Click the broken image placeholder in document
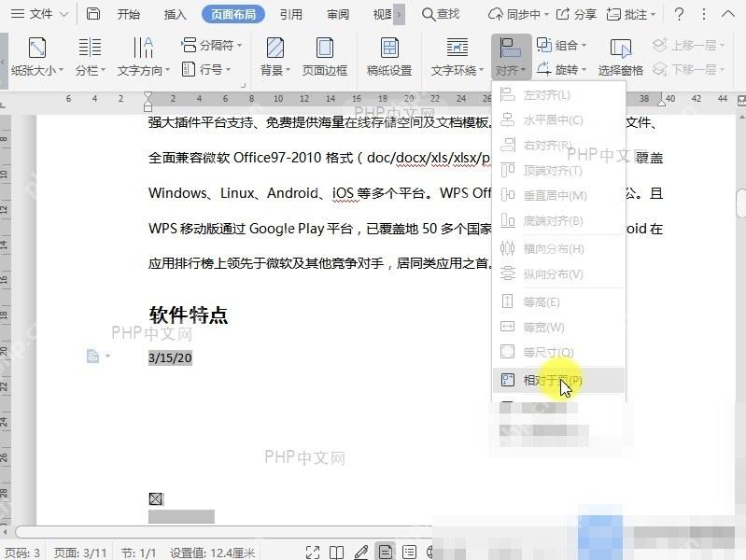The height and width of the screenshot is (560, 746). click(156, 498)
